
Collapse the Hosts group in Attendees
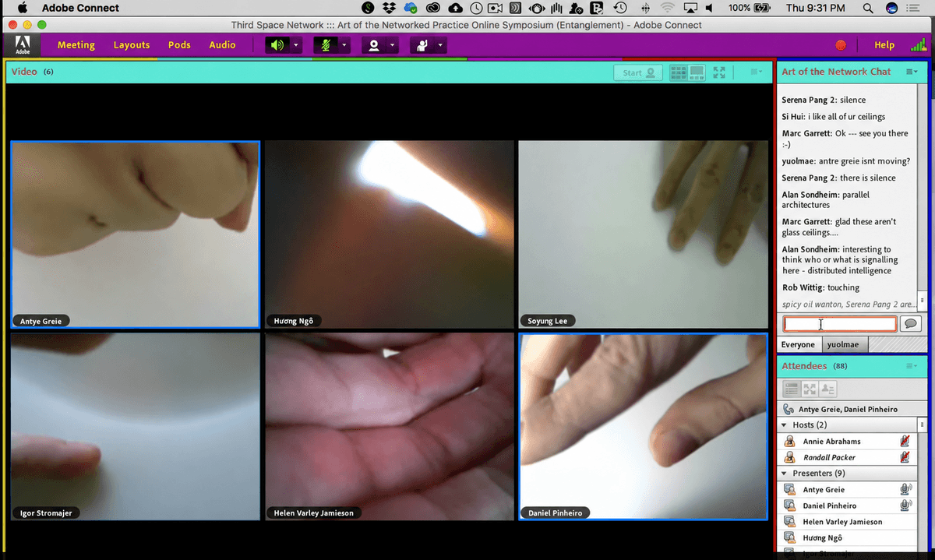click(784, 425)
